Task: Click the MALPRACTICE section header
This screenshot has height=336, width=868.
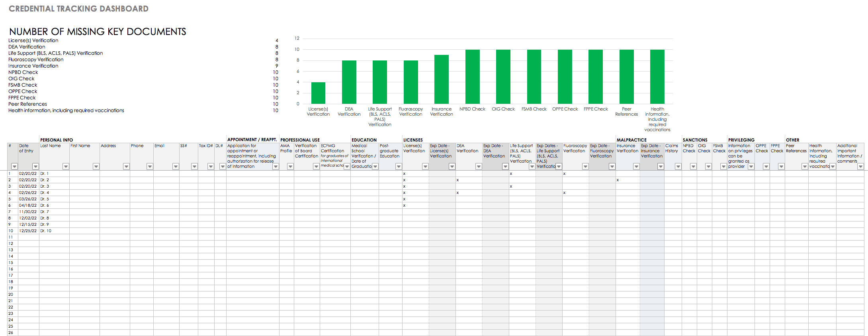Action: (631, 140)
